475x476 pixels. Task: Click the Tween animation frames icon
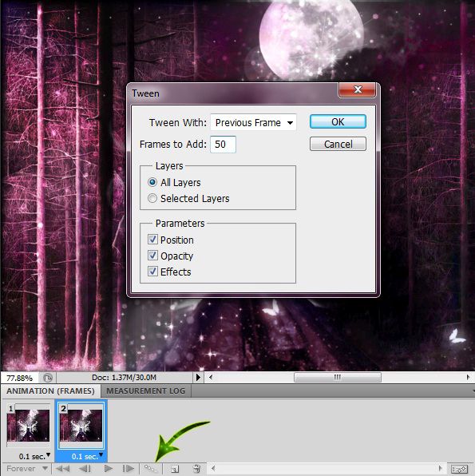[151, 469]
